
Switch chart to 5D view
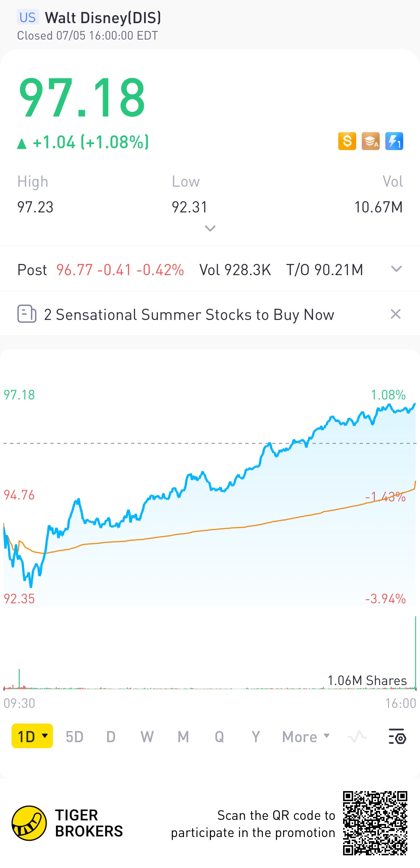pos(74,737)
